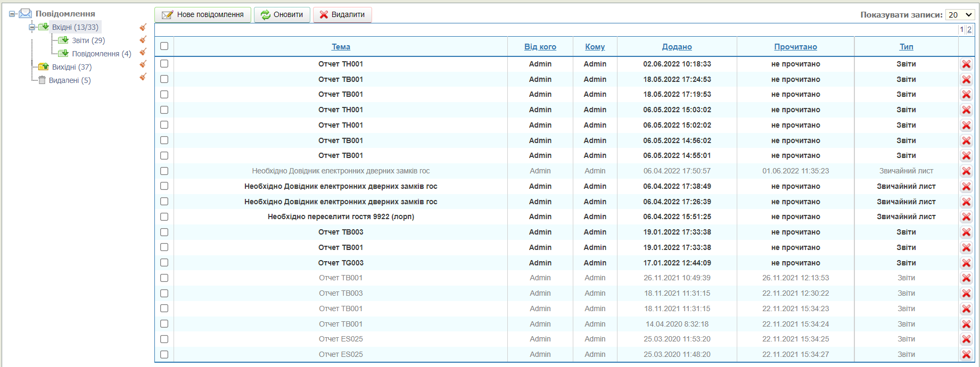Click the broom icon beside Звіти (29)
This screenshot has height=367, width=980.
point(143,39)
